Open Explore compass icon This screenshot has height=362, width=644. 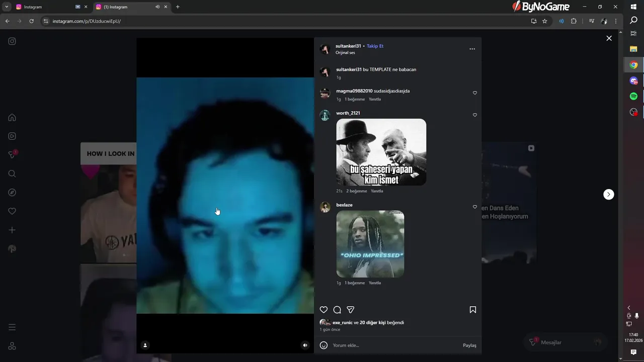click(x=12, y=193)
